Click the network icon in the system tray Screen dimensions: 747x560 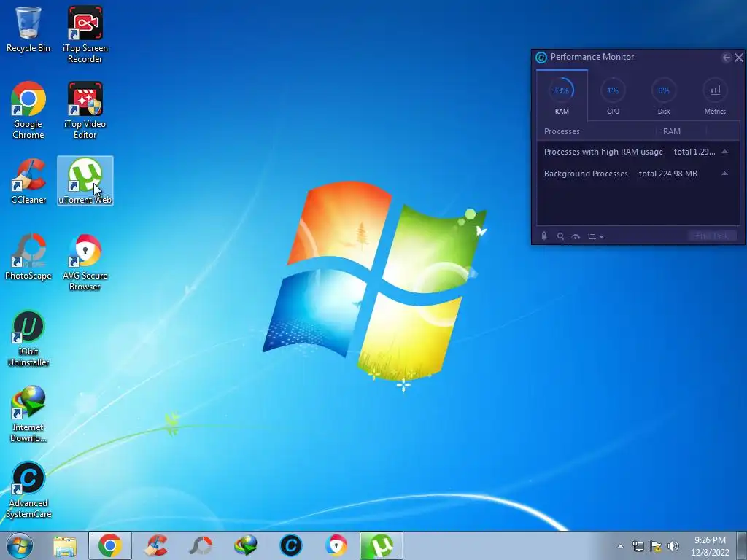click(x=638, y=546)
